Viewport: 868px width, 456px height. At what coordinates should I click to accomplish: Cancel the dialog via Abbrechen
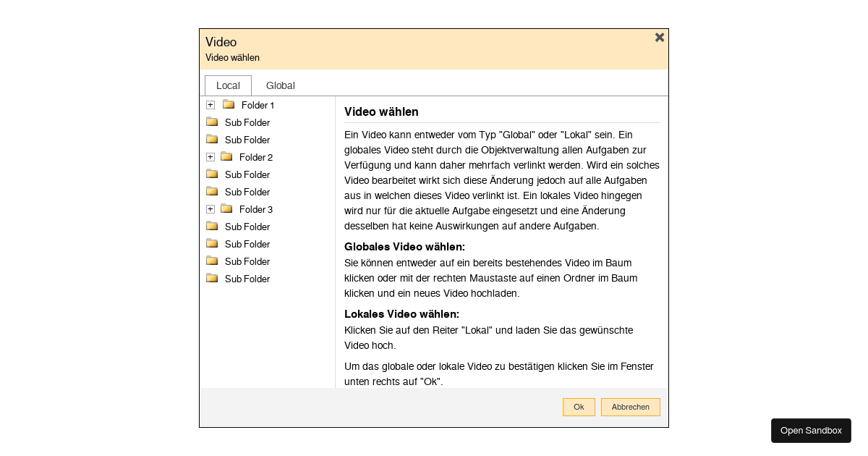[630, 407]
